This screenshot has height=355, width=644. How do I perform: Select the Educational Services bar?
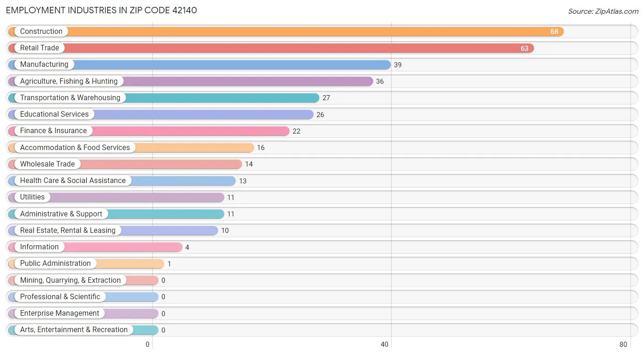pyautogui.click(x=161, y=114)
